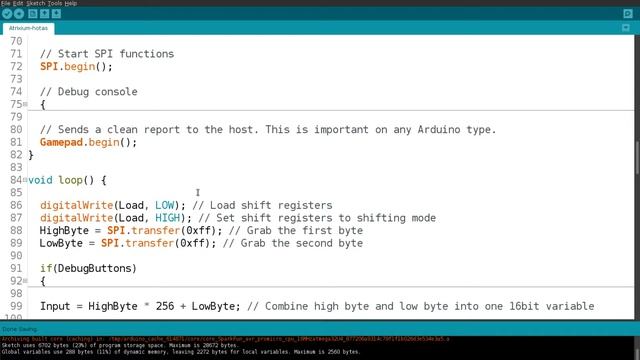The height and width of the screenshot is (360, 640).
Task: Click the 'Archiving built core' console line
Action: (x=225, y=339)
